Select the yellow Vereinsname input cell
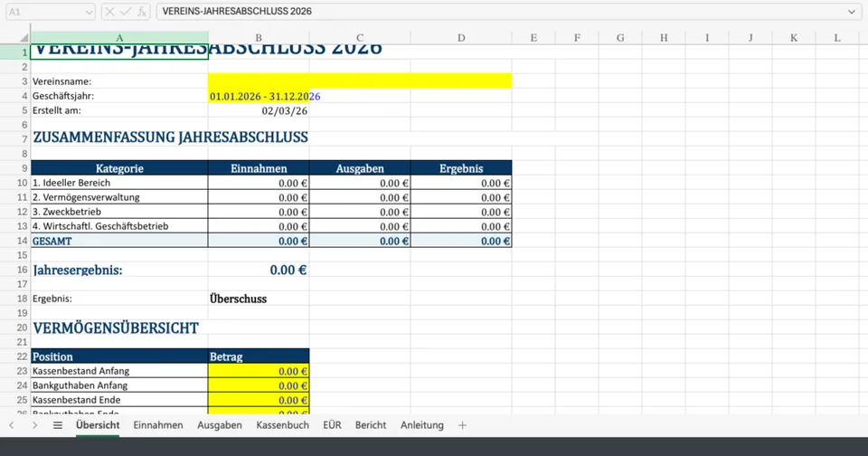 coord(359,81)
